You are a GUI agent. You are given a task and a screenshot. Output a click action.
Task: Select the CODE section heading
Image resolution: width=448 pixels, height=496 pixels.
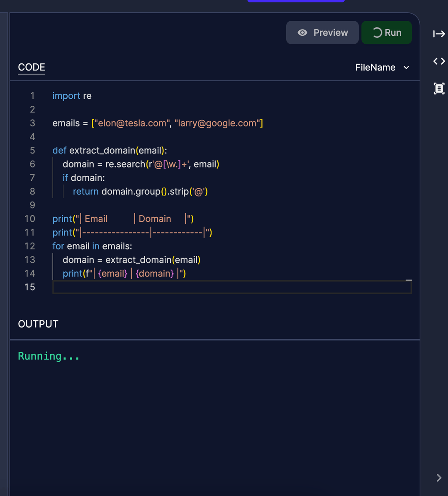pos(31,67)
